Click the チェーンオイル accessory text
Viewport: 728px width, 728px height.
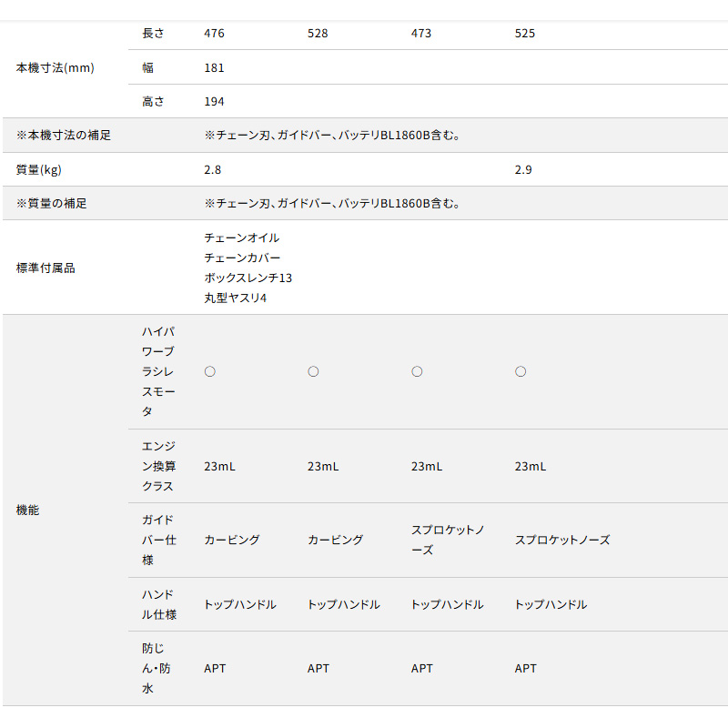tap(242, 238)
